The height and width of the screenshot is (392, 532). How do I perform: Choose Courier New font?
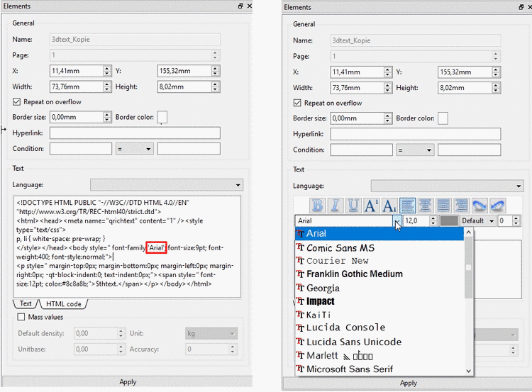pos(379,261)
